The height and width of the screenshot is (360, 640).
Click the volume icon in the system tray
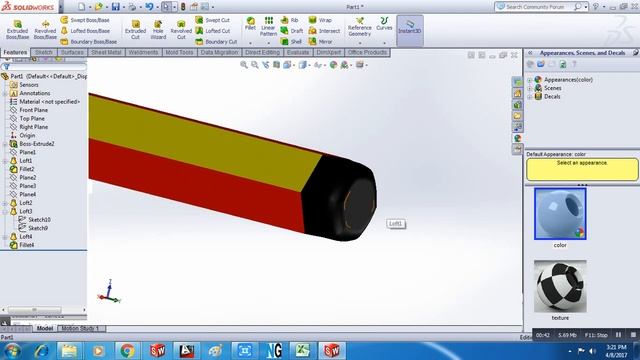pyautogui.click(x=592, y=351)
